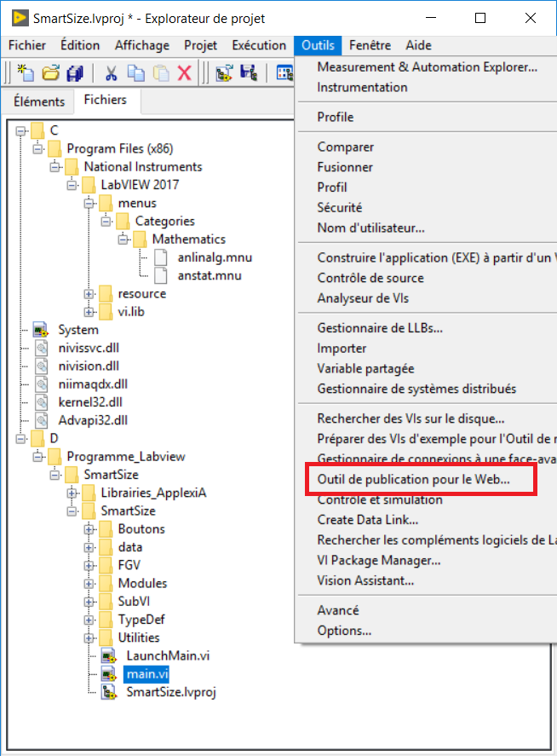Select the Categories folder row
This screenshot has width=557, height=756.
[164, 222]
